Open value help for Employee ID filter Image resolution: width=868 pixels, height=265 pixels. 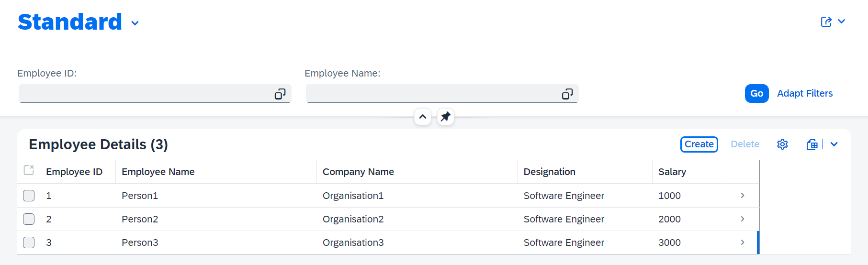coord(280,94)
